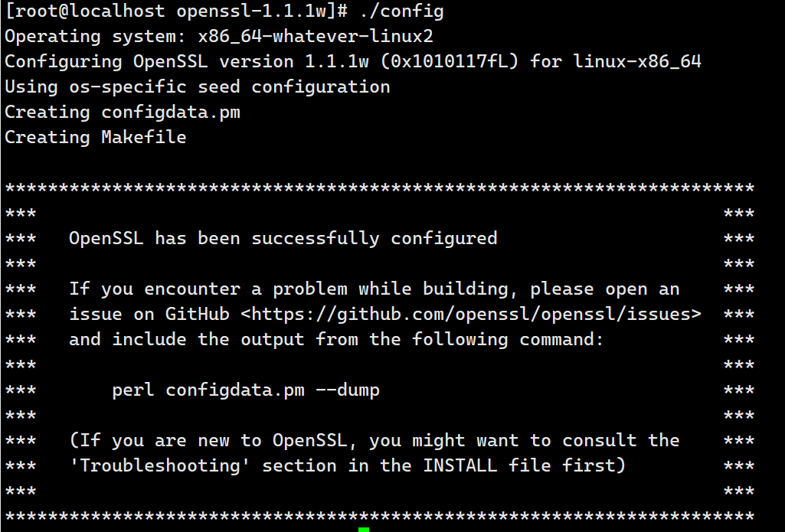Click the green terminal cursor block
The image size is (785, 532).
click(x=364, y=529)
